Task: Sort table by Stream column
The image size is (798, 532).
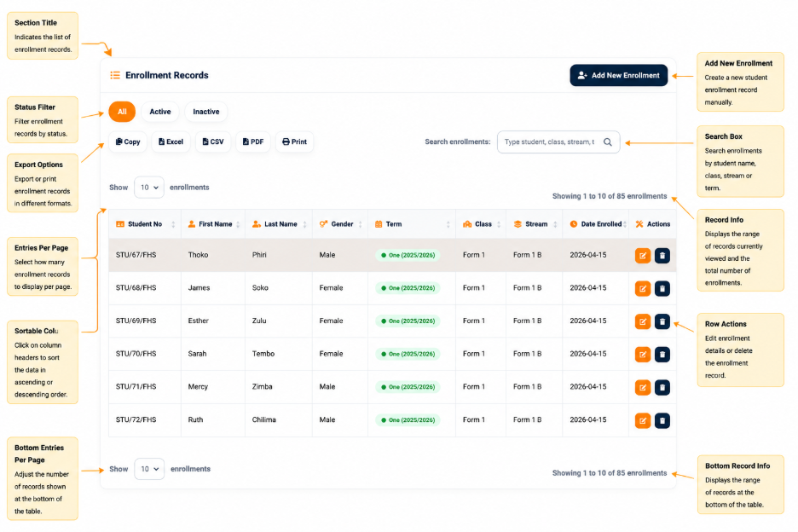Action: click(x=535, y=224)
